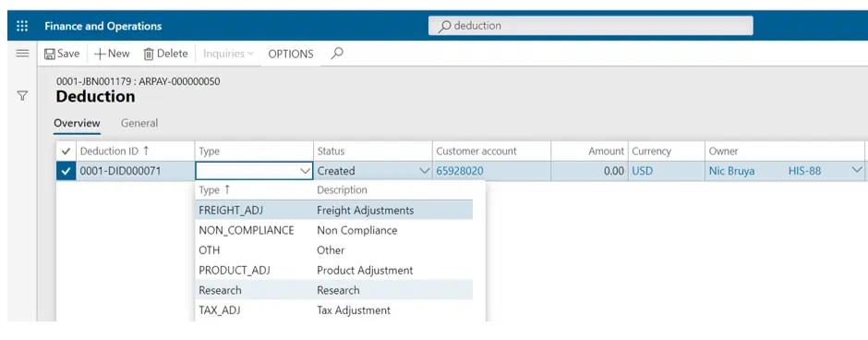Click the Status column header

[x=331, y=152]
